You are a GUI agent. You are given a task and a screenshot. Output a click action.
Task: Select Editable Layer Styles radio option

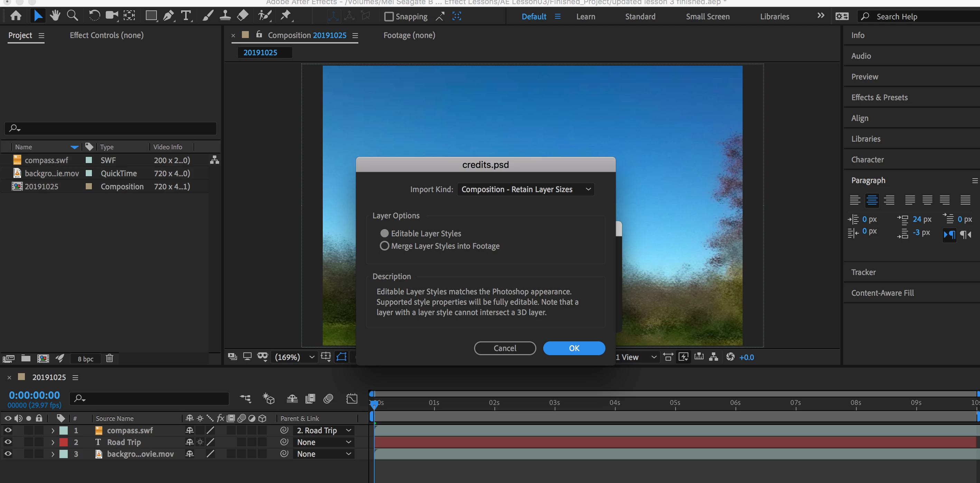[385, 233]
